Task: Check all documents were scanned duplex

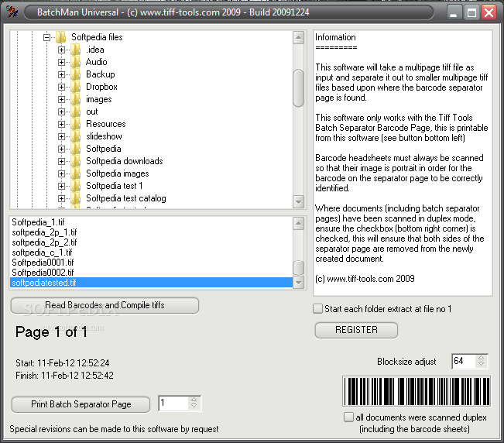Action: point(348,417)
